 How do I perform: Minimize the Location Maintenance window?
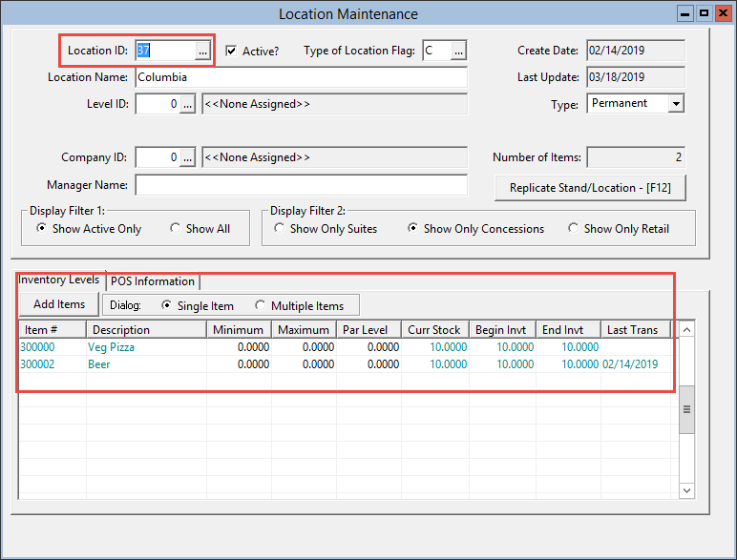pyautogui.click(x=685, y=13)
